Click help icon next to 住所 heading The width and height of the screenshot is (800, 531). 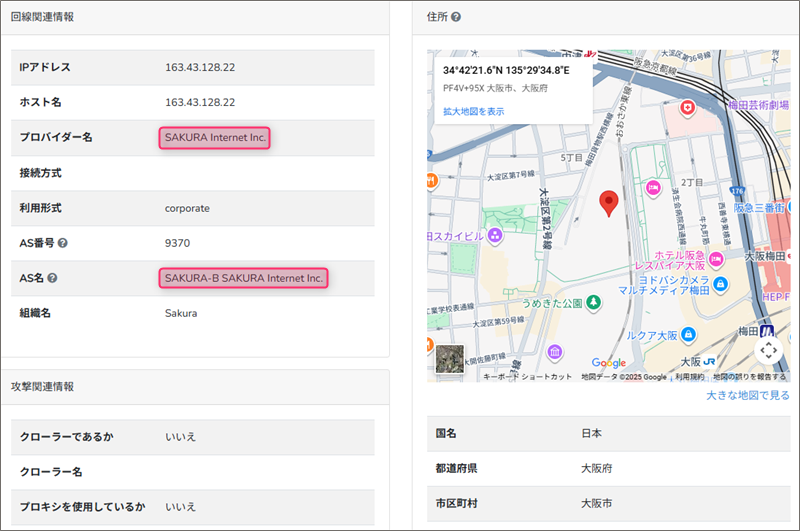pyautogui.click(x=456, y=17)
